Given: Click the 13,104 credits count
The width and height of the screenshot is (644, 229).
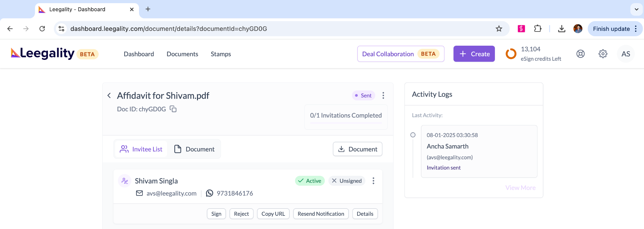Looking at the screenshot, I should pos(531,49).
